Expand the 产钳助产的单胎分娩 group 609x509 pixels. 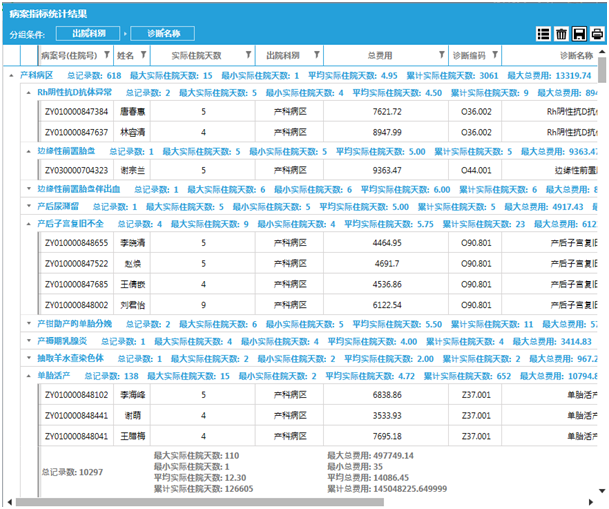point(29,324)
